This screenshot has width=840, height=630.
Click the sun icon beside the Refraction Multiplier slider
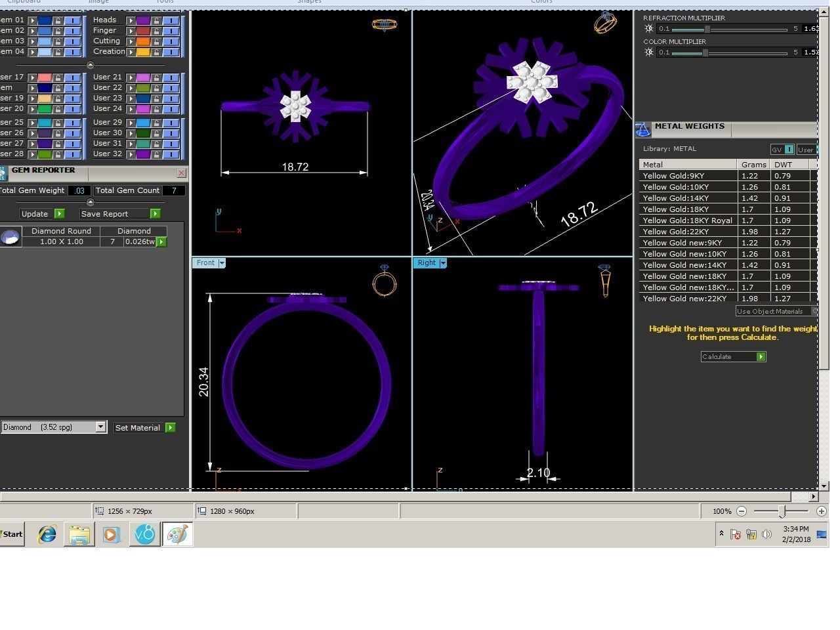click(649, 29)
